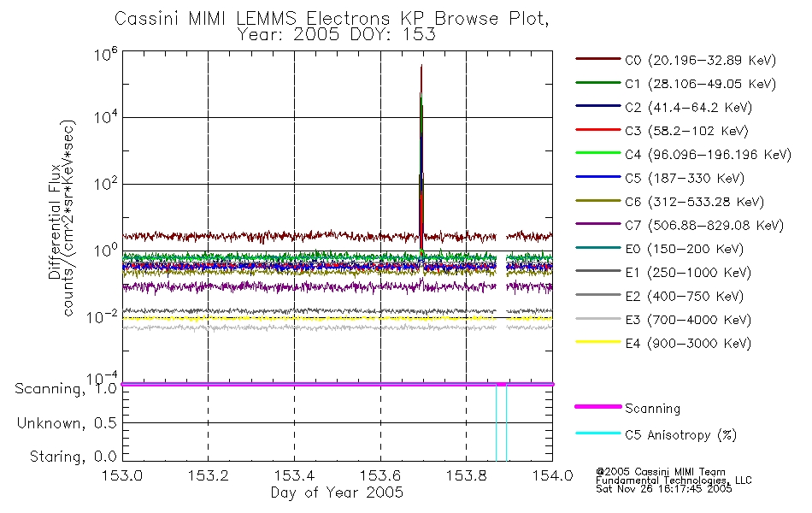Click the 154.0 x-axis tick label

[x=552, y=475]
